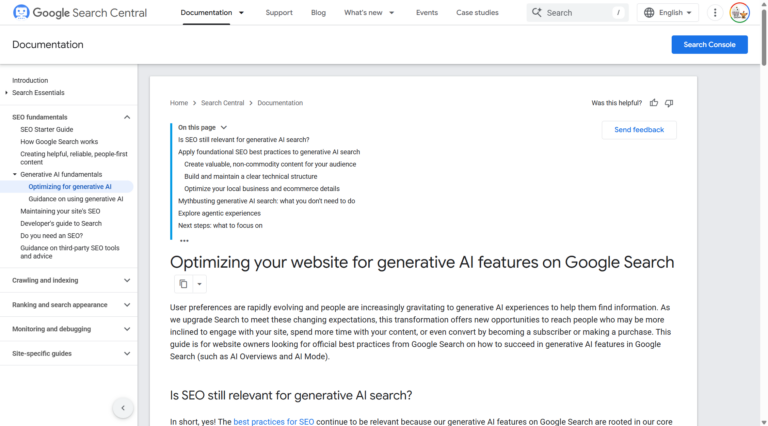Expand the Crawling and indexing section

point(127,281)
